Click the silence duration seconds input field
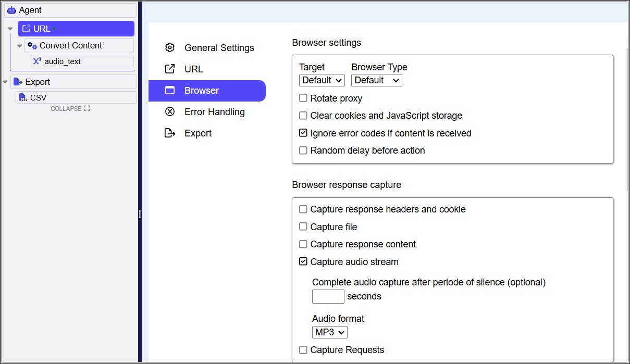 (x=328, y=296)
